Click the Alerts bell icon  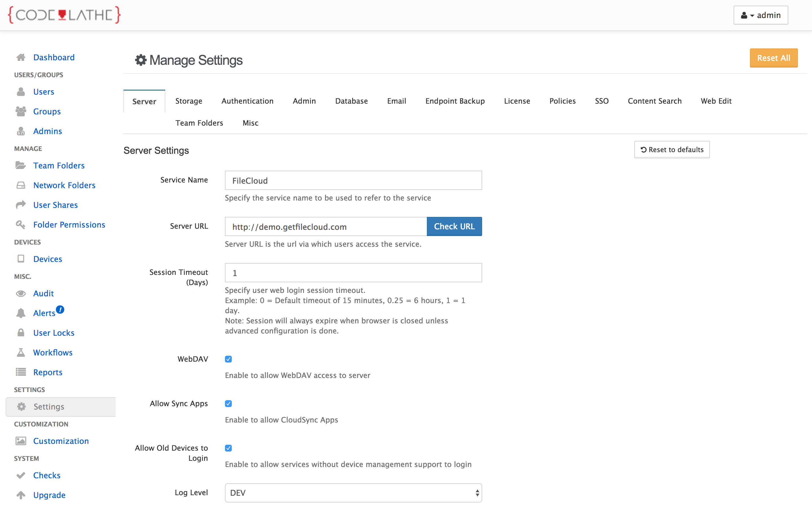[x=21, y=313]
